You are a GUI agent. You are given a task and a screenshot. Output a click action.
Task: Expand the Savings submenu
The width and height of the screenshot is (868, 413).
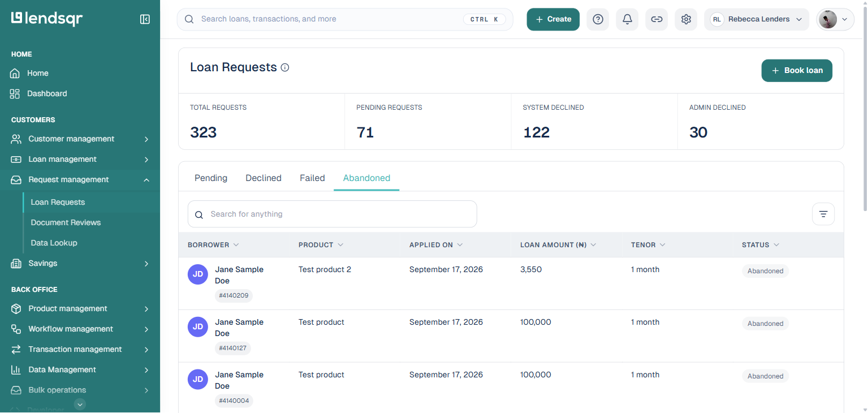point(146,264)
